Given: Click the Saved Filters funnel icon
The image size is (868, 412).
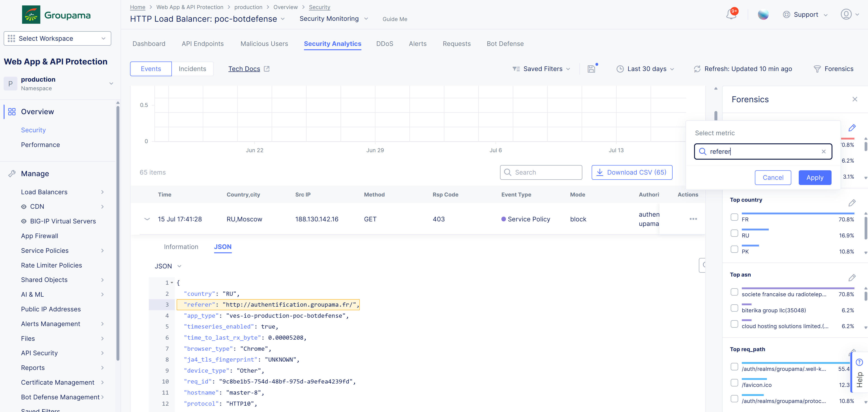Looking at the screenshot, I should [x=516, y=69].
